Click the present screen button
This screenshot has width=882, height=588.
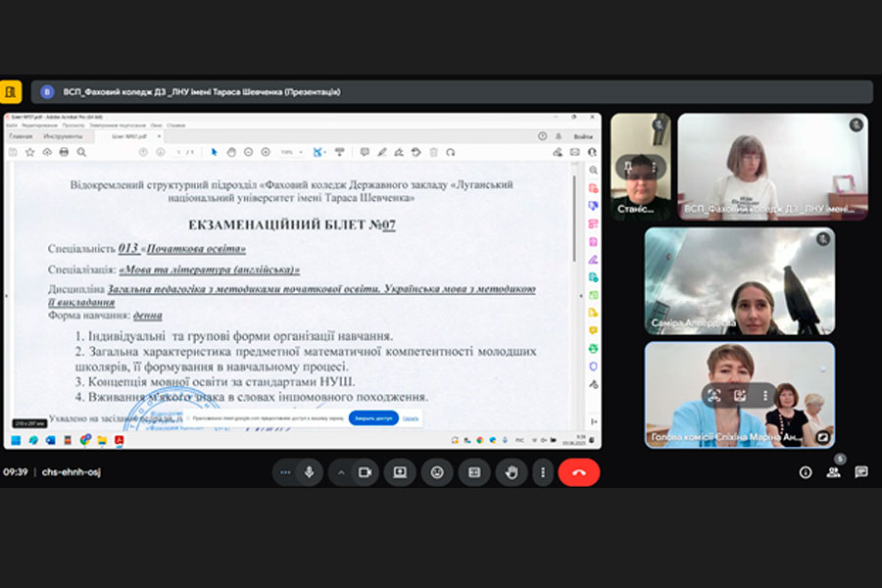pos(400,472)
